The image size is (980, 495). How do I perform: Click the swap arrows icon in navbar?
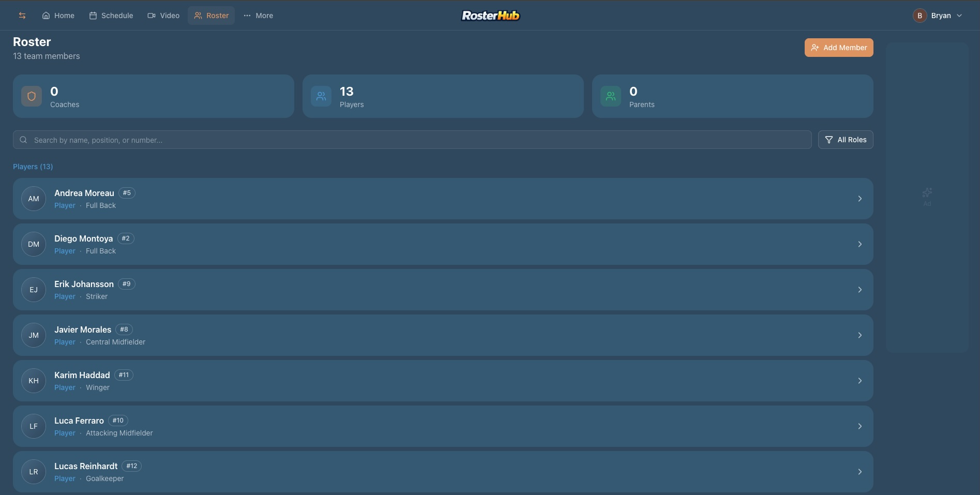point(22,16)
